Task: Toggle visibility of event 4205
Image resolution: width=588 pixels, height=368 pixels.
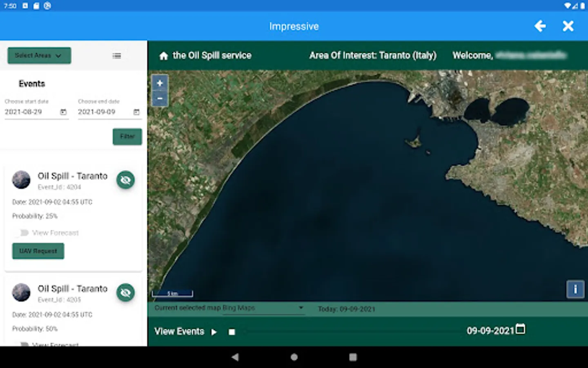Action: pyautogui.click(x=126, y=293)
